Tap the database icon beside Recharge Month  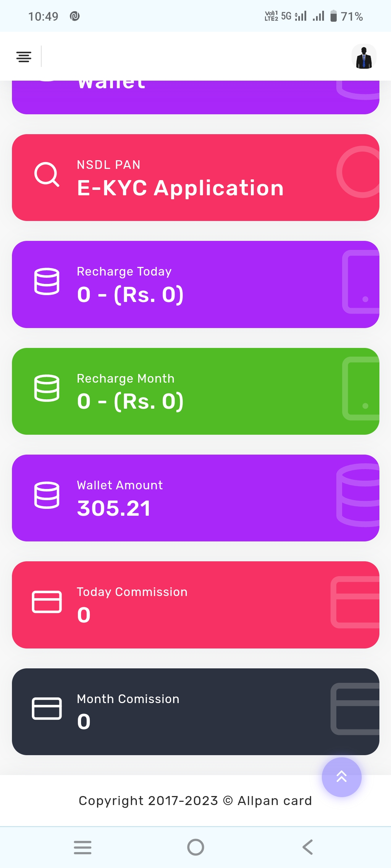pyautogui.click(x=47, y=388)
